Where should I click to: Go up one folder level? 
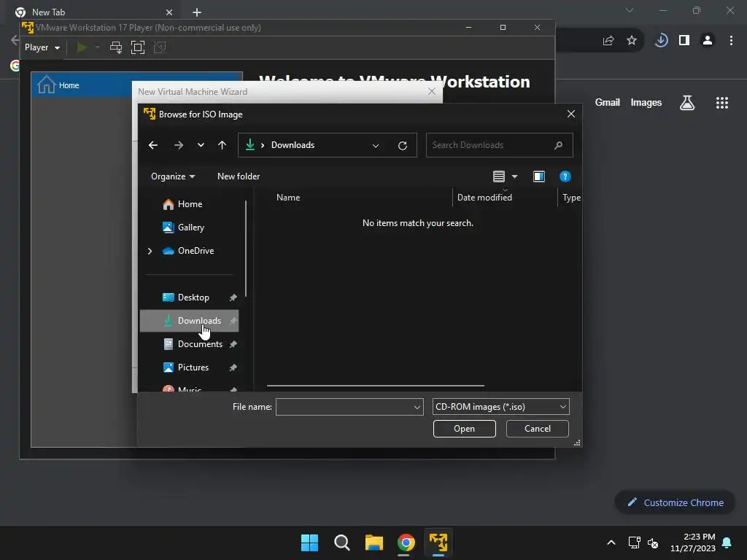click(x=222, y=145)
